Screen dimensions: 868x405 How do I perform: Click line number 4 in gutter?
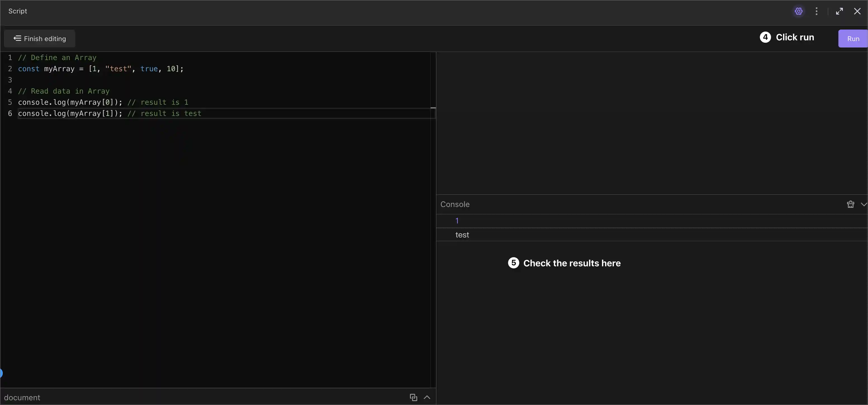point(10,91)
